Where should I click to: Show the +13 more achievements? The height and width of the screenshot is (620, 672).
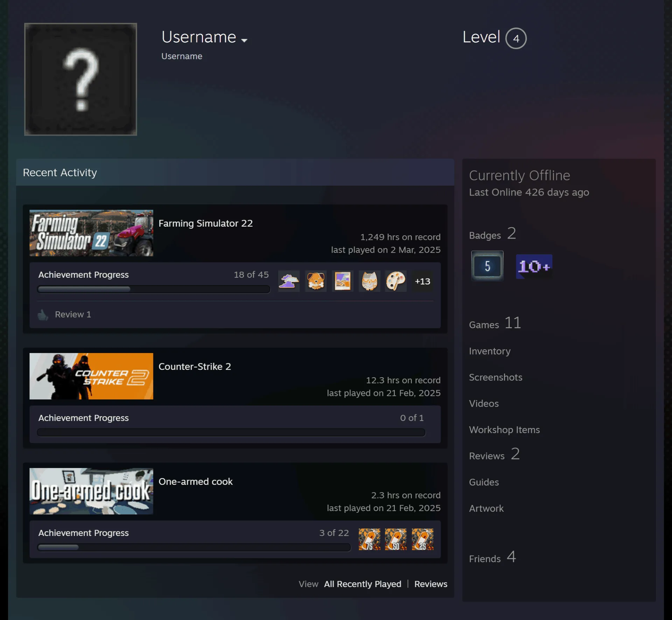pyautogui.click(x=422, y=281)
